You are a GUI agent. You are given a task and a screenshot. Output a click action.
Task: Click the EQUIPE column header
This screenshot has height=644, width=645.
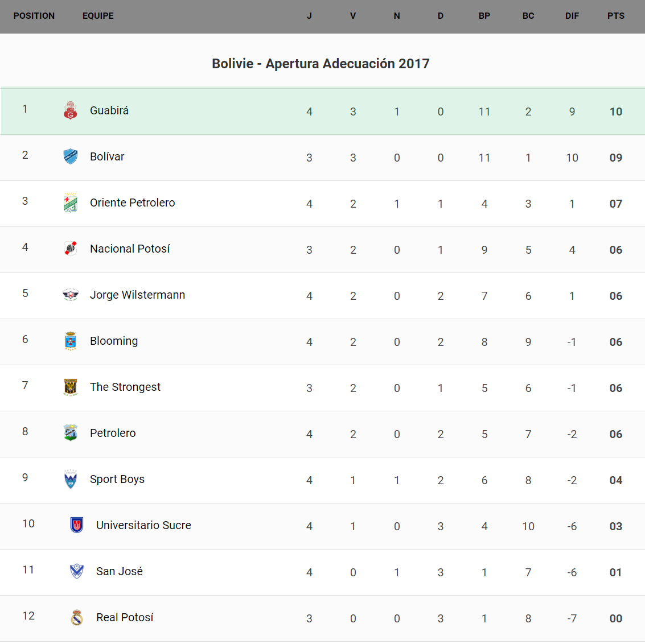(x=98, y=16)
